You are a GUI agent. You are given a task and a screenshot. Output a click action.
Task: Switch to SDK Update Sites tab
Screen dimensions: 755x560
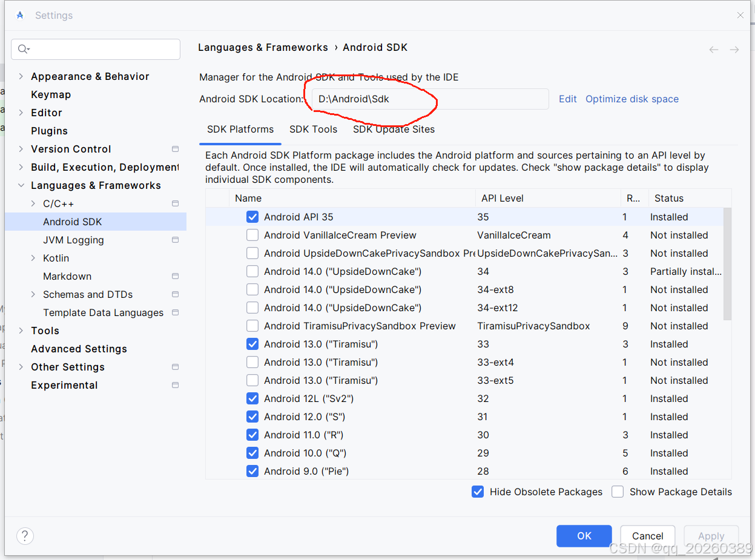394,130
